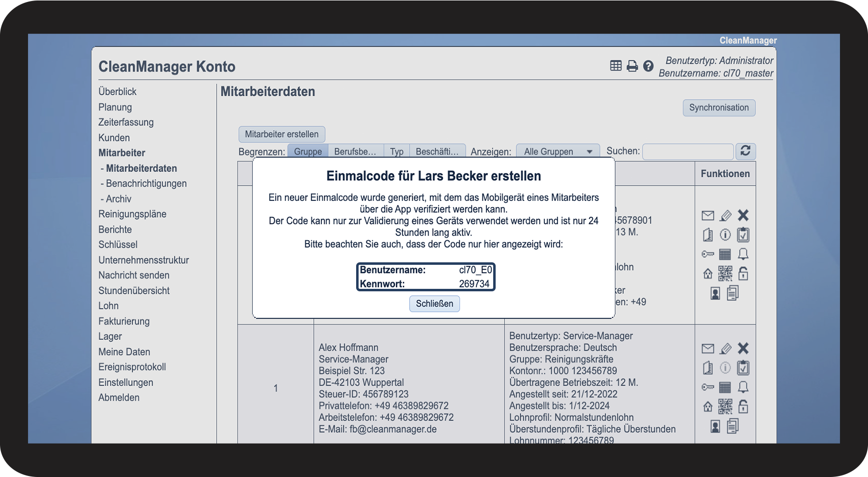
Task: Click the key icon in Alex Hoffmann's row
Action: (708, 387)
